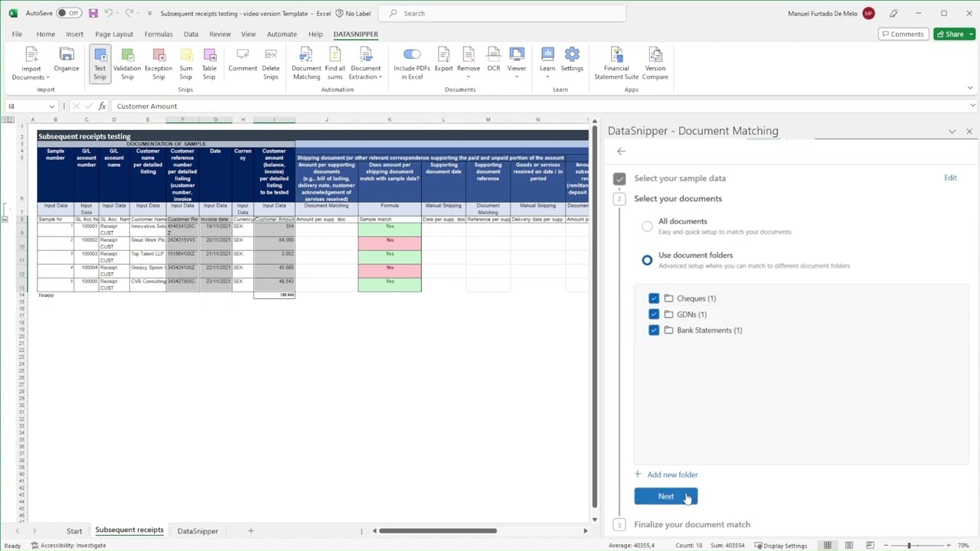
Task: Close the DataSnipper Document Matching pane
Action: point(969,132)
